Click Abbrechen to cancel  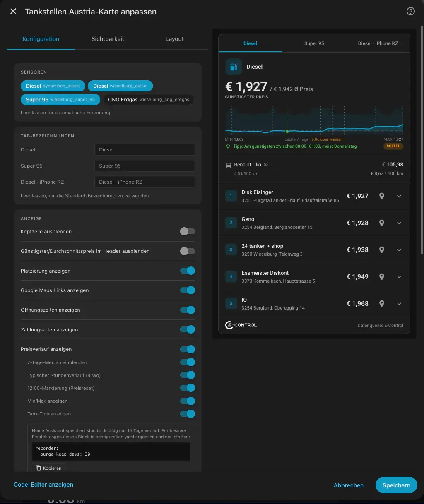349,485
